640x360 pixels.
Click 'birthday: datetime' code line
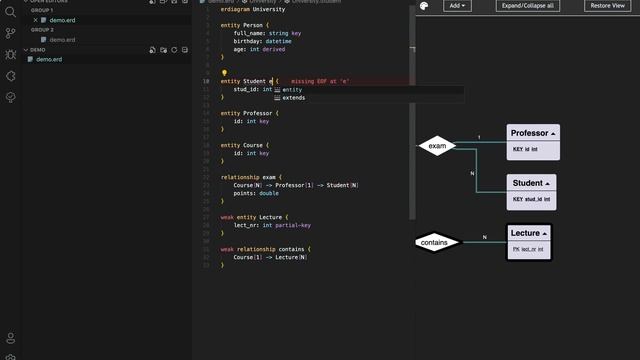262,41
